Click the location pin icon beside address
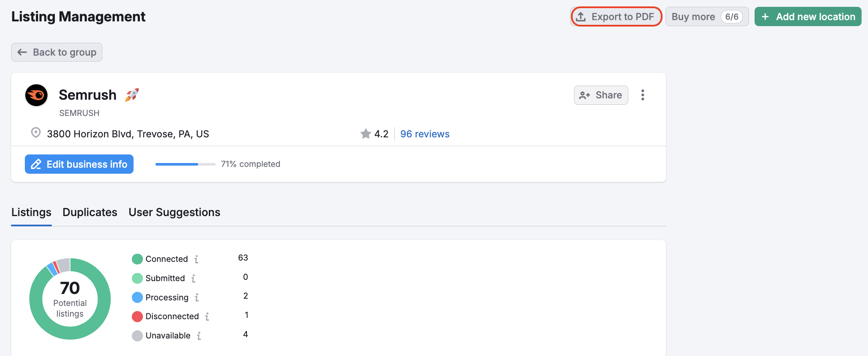868x356 pixels. tap(36, 133)
